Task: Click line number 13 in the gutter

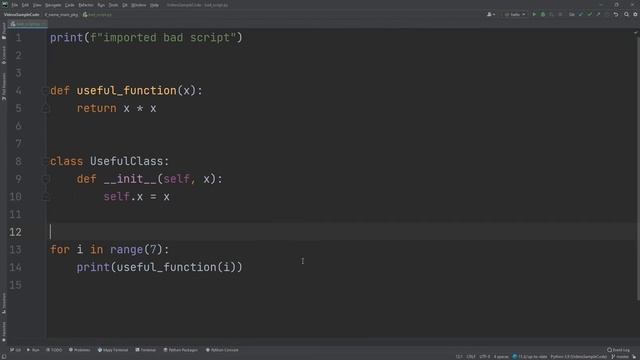Action: [15, 250]
